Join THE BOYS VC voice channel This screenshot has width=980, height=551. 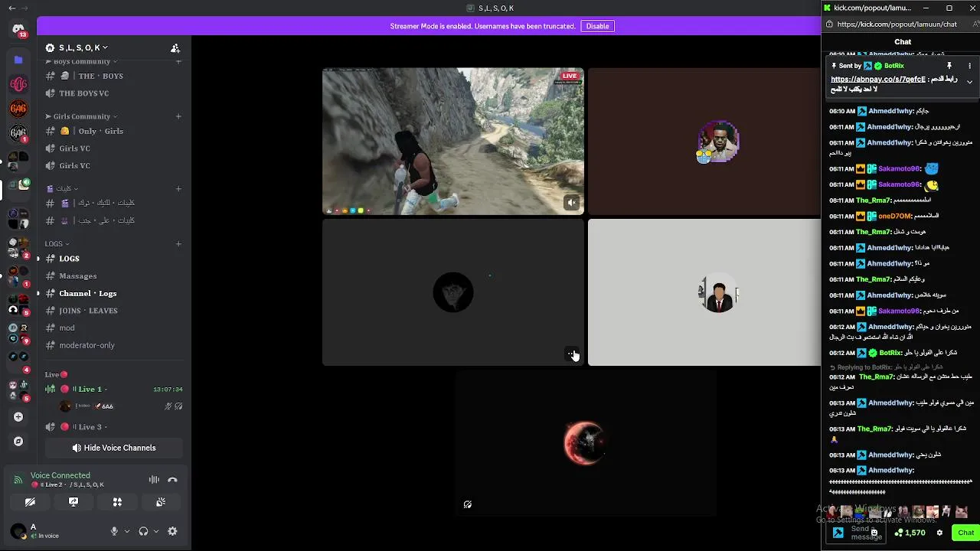113,93
